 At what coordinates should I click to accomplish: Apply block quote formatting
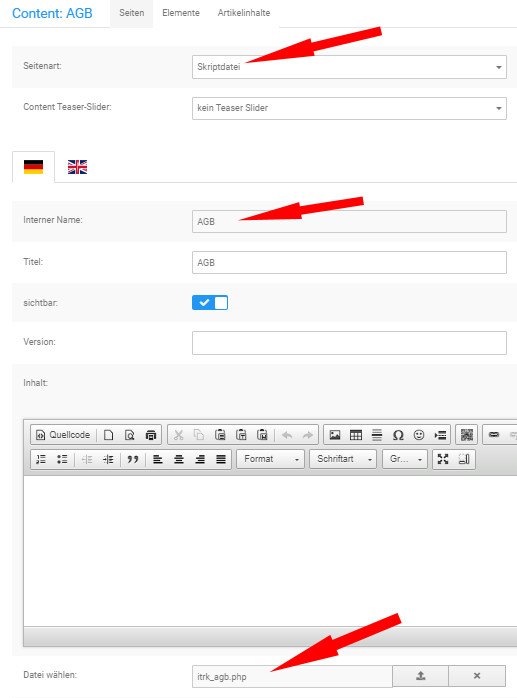click(x=133, y=459)
